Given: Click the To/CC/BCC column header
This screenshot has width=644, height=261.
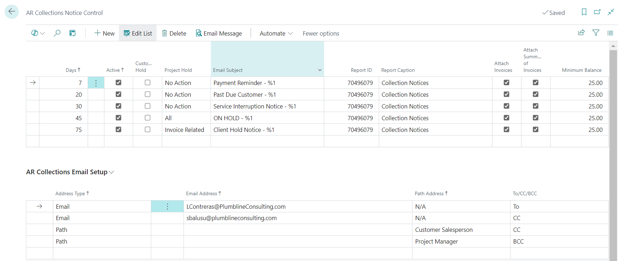Looking at the screenshot, I should click(x=525, y=193).
